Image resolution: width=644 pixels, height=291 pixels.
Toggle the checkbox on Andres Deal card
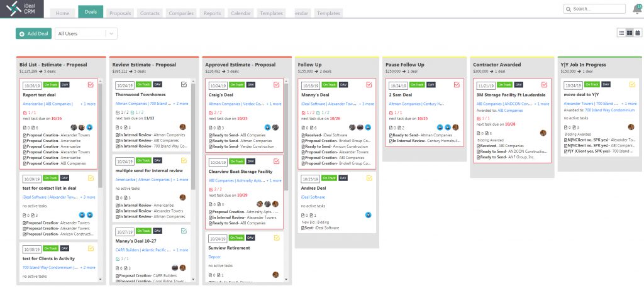[x=369, y=178]
